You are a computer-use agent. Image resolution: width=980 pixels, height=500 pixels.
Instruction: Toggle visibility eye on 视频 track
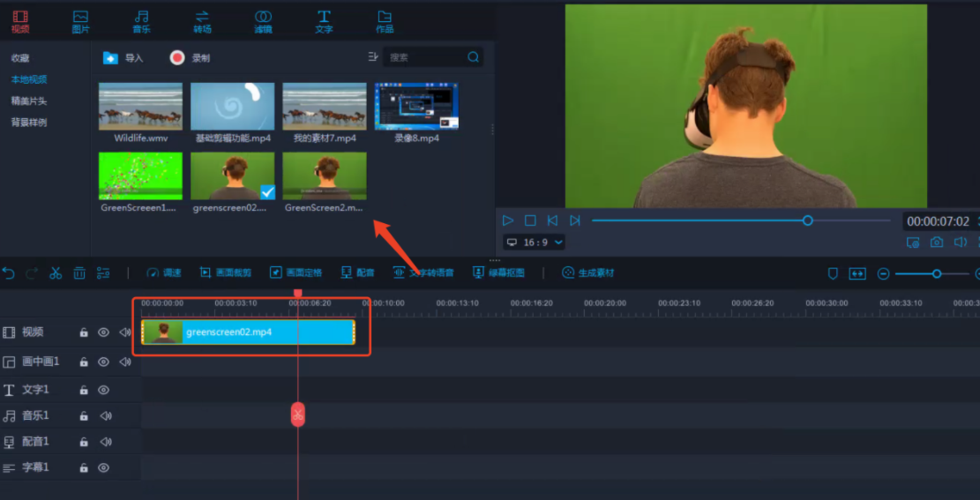[103, 332]
